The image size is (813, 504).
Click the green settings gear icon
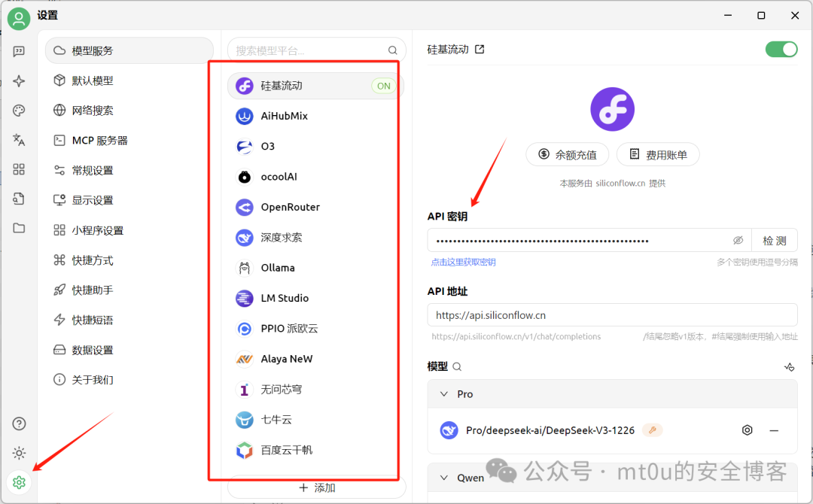point(19,482)
